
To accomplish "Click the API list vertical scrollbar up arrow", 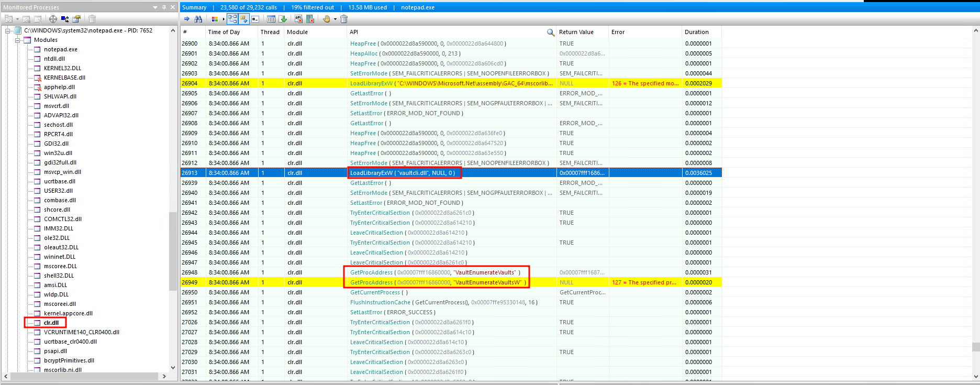I will pyautogui.click(x=975, y=30).
